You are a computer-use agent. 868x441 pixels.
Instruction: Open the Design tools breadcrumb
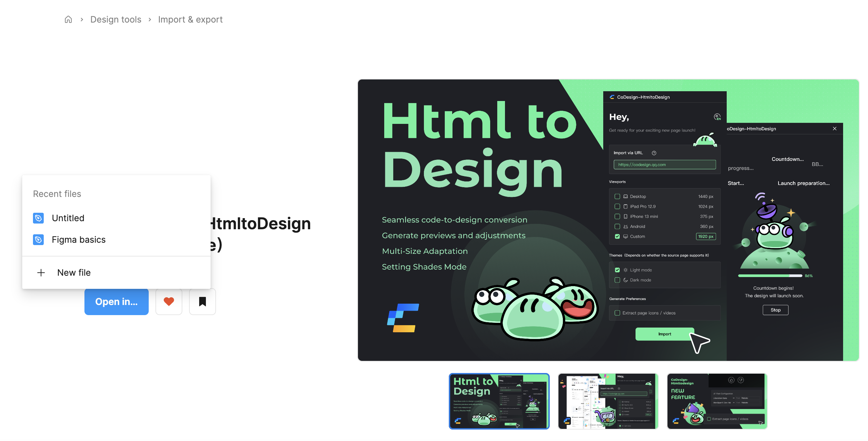[116, 20]
